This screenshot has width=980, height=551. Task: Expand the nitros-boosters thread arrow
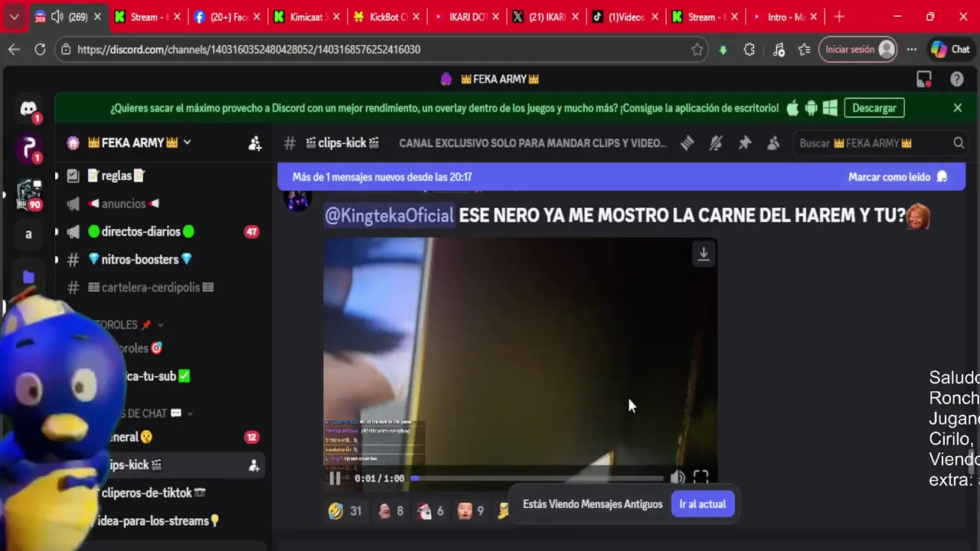point(56,259)
